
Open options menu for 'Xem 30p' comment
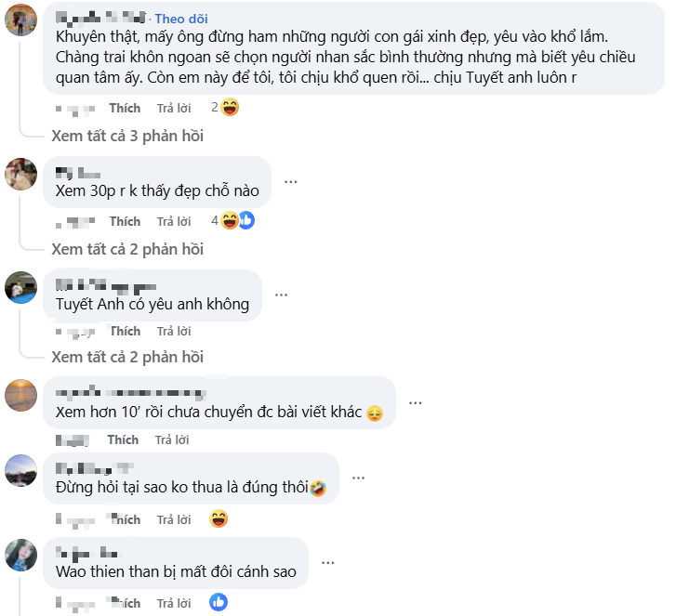(x=291, y=181)
